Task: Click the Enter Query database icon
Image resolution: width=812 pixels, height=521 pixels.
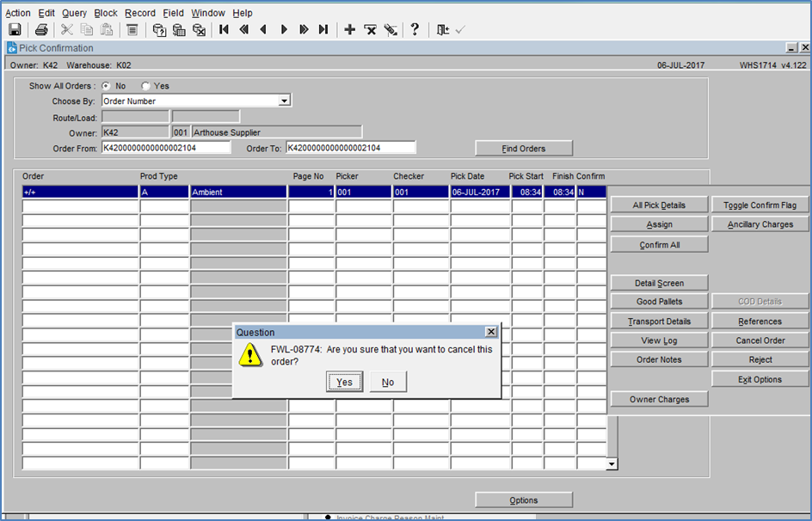Action: (x=159, y=30)
